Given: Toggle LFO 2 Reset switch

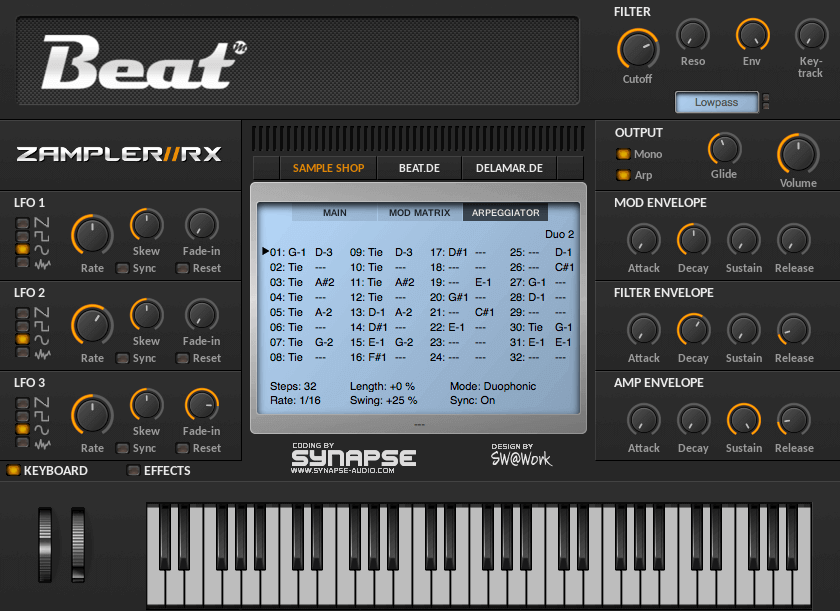Looking at the screenshot, I should click(183, 358).
